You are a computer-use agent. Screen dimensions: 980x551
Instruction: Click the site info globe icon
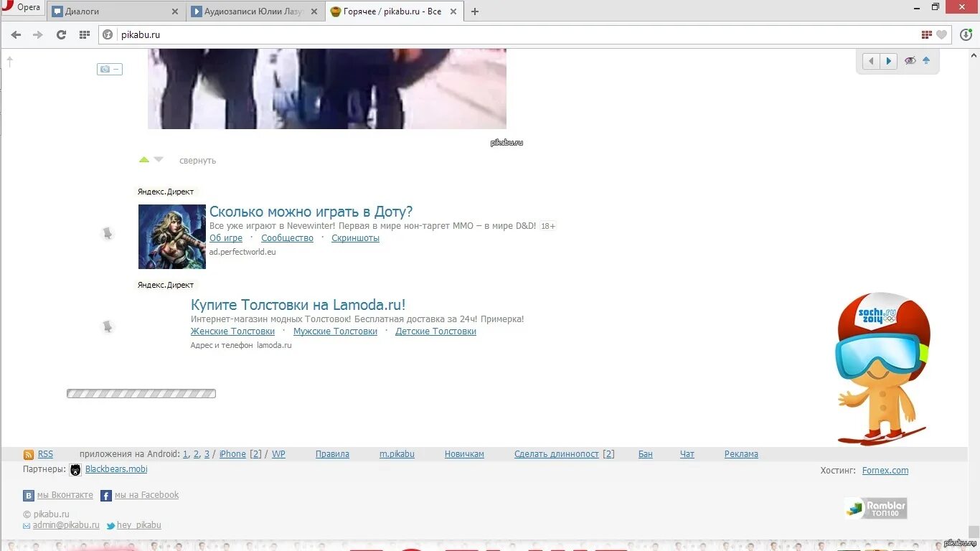[x=108, y=34]
